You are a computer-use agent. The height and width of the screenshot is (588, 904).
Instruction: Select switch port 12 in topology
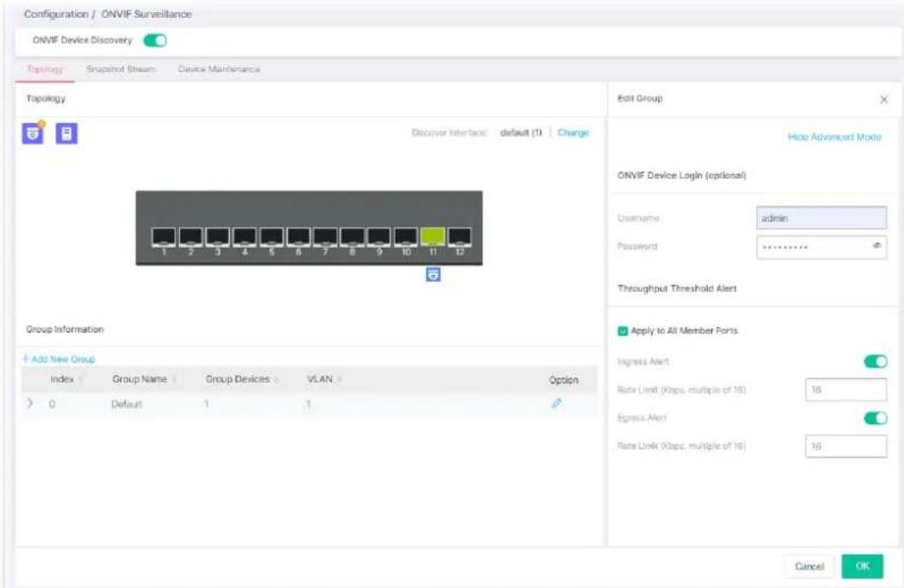click(459, 237)
